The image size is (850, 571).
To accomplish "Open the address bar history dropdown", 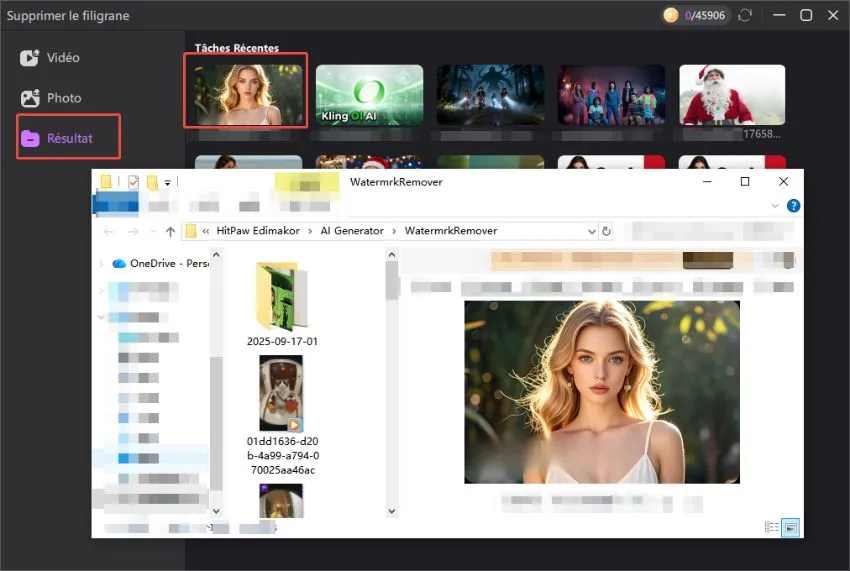I will pos(588,231).
